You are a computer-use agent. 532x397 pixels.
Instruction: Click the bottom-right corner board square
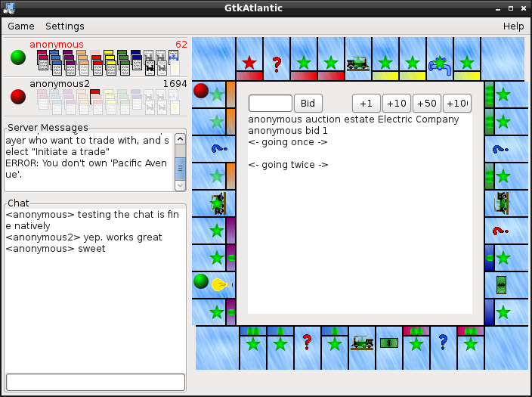(506, 348)
